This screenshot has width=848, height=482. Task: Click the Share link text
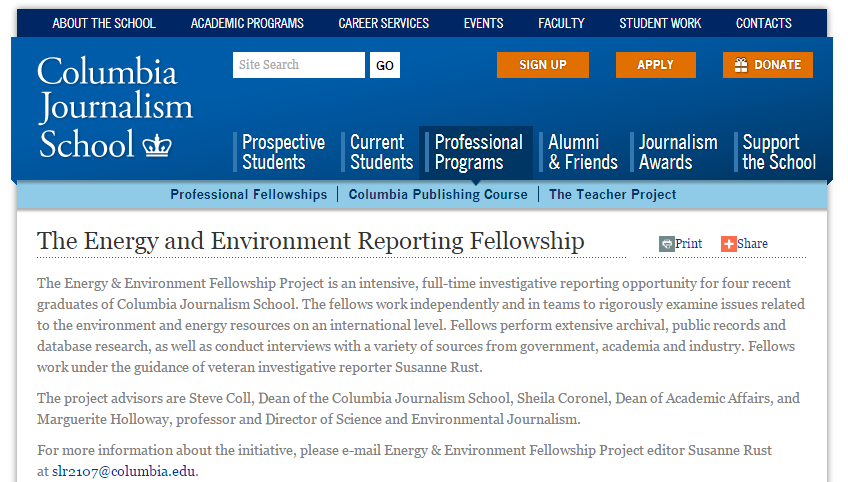[752, 244]
